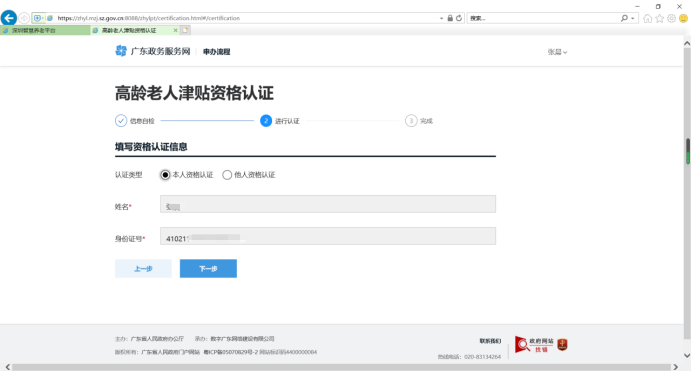The width and height of the screenshot is (692, 371).
Task: Open the 张晶 user dropdown menu
Action: [x=557, y=52]
